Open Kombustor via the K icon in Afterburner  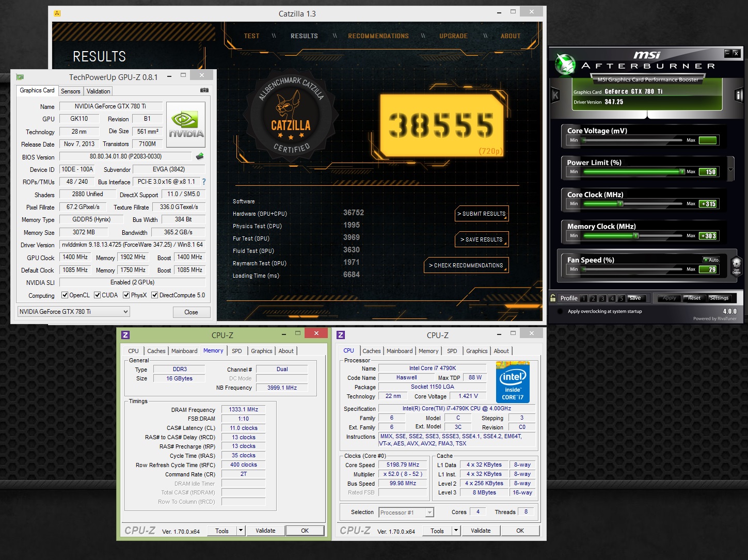coord(555,95)
